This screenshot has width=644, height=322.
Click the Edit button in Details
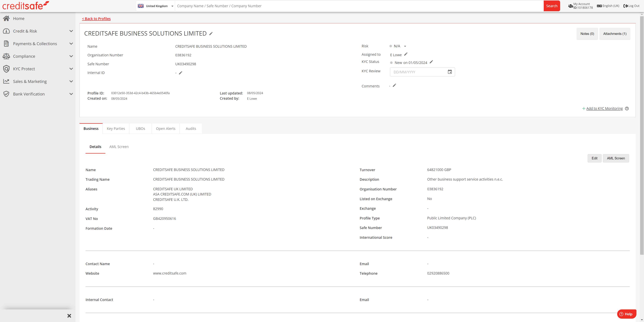tap(594, 158)
